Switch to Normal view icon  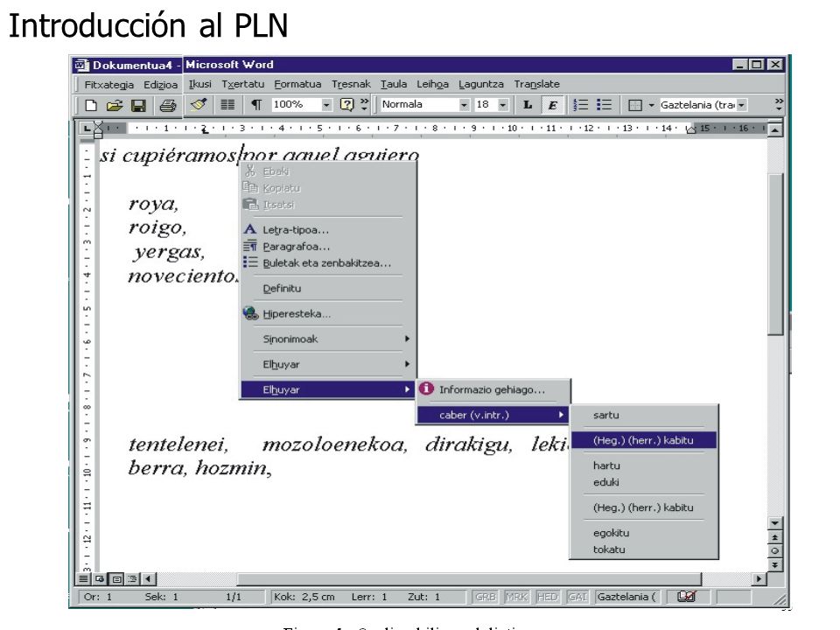click(84, 578)
